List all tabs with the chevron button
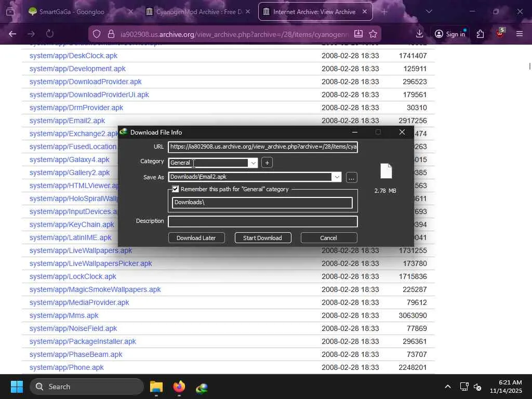Image resolution: width=532 pixels, height=399 pixels. click(429, 11)
